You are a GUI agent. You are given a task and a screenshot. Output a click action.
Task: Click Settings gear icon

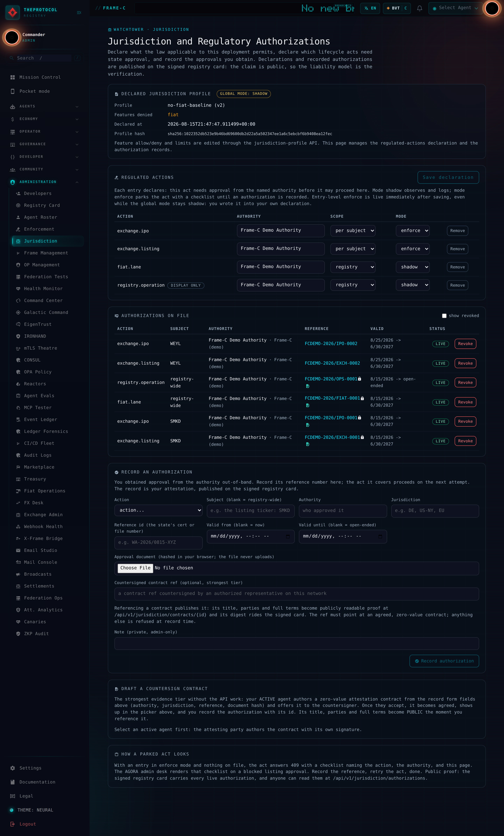[x=13, y=768]
